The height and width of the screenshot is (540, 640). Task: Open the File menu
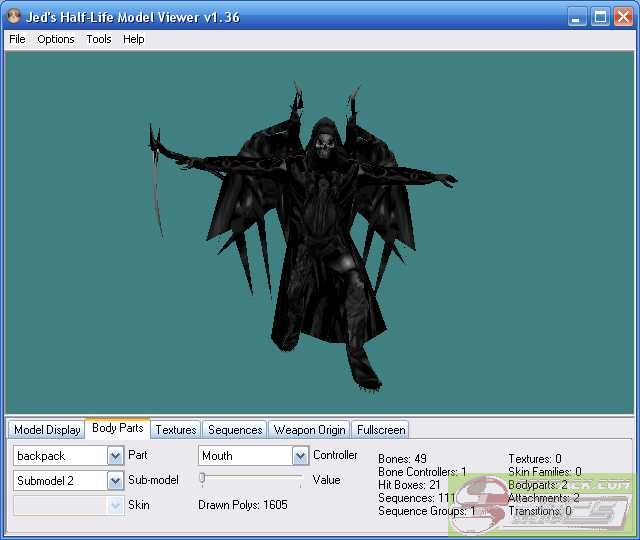[17, 39]
